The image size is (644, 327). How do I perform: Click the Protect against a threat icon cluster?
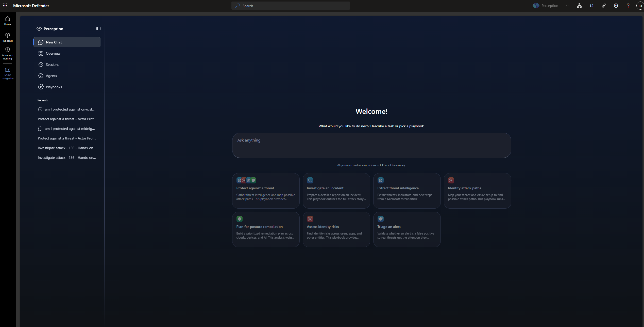246,180
